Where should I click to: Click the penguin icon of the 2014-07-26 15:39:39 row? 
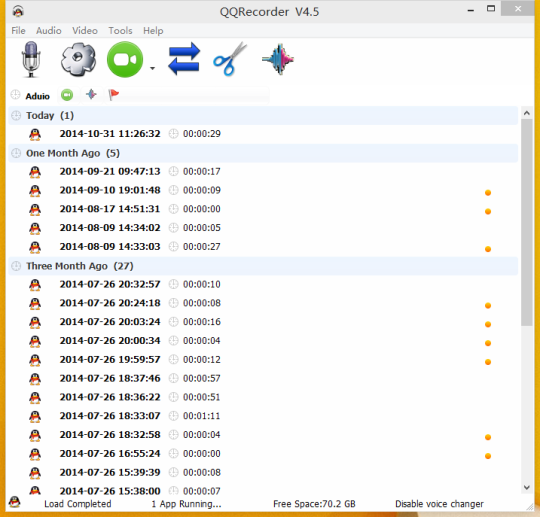coord(35,473)
